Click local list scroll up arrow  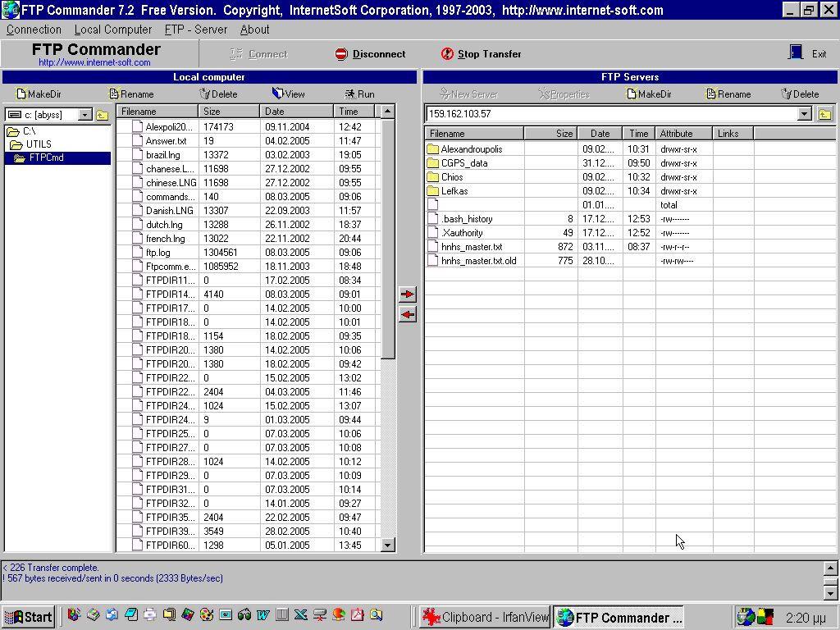(x=388, y=112)
